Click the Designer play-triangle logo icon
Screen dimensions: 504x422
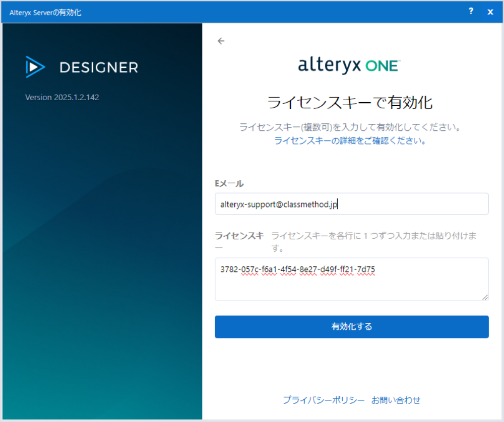point(35,67)
